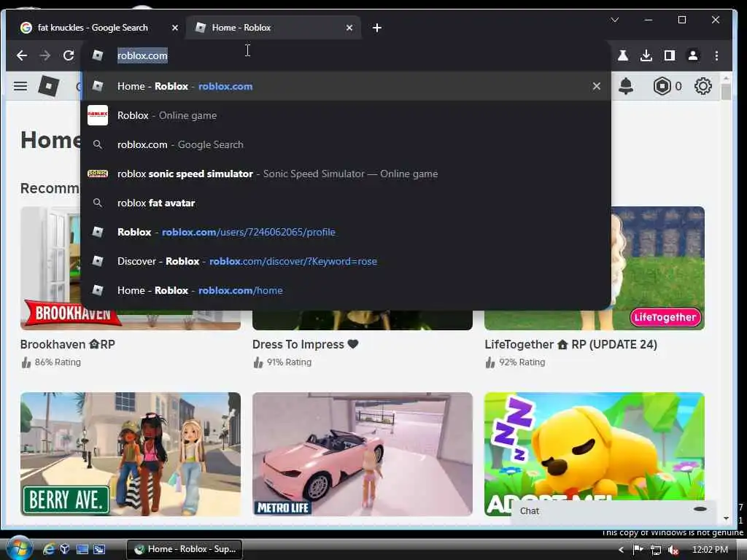Open the Chrome profile avatar icon

point(693,55)
